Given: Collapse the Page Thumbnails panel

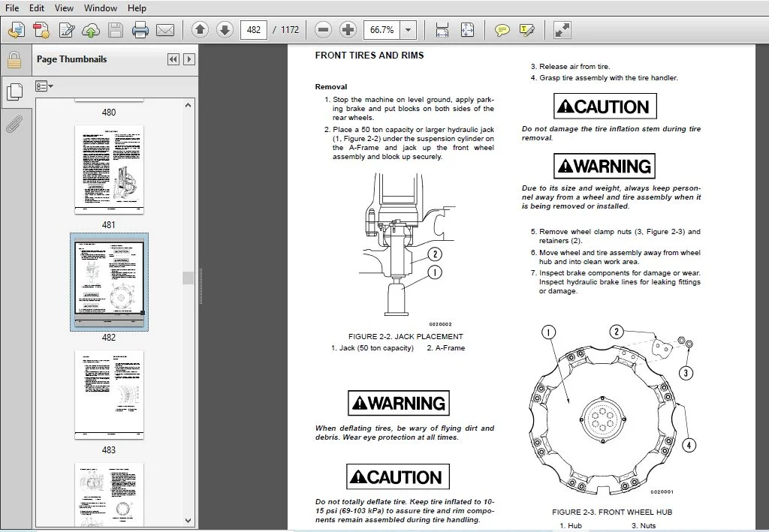Looking at the screenshot, I should click(173, 59).
